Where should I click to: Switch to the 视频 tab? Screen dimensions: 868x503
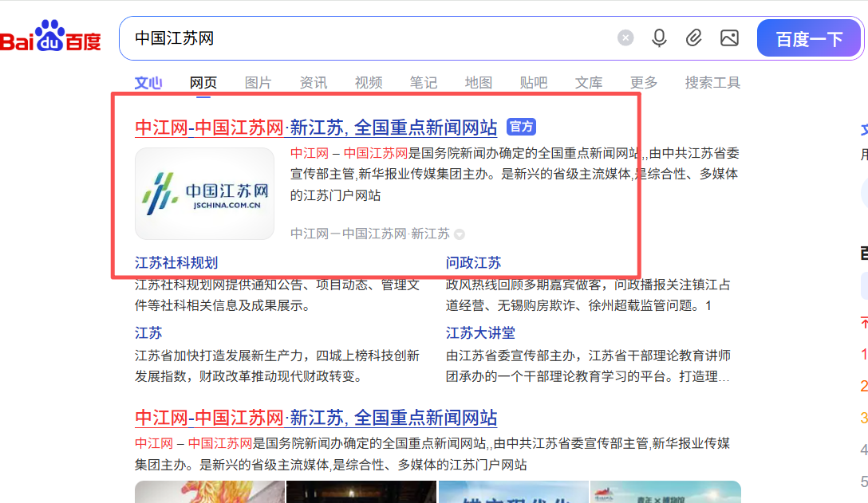point(368,81)
